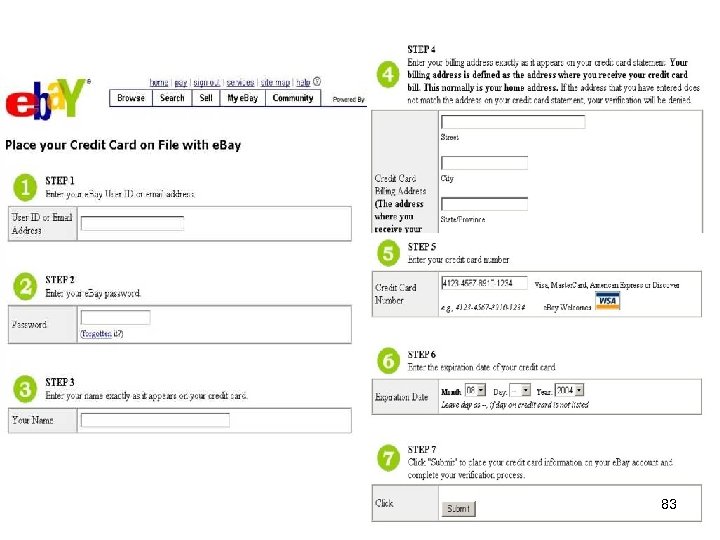Open the Browse tab
Viewport: 720px width, 540px height.
(131, 98)
